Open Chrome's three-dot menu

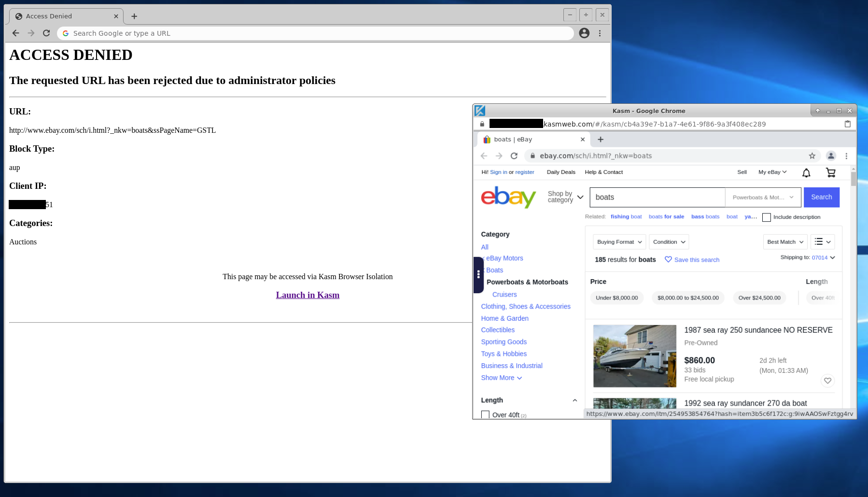(x=846, y=156)
